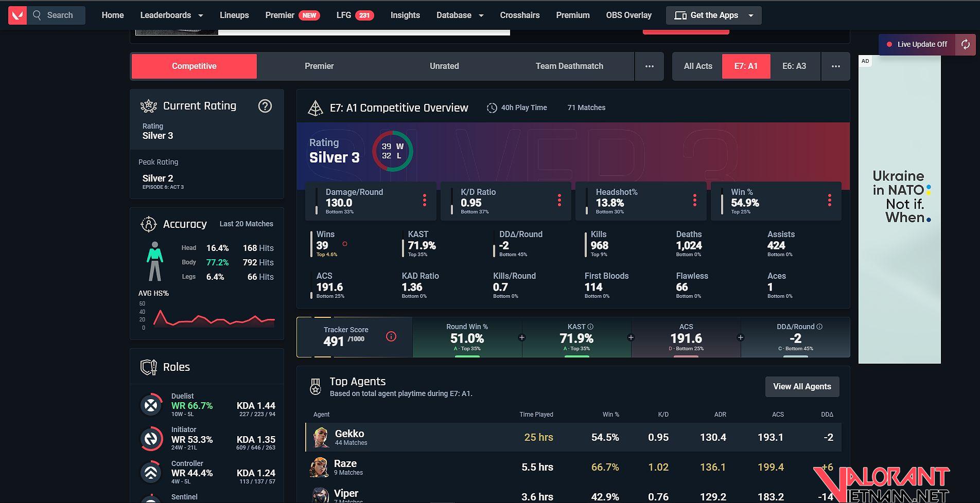Click Tracker Score info icon
Screen dimensions: 980x503
click(391, 337)
